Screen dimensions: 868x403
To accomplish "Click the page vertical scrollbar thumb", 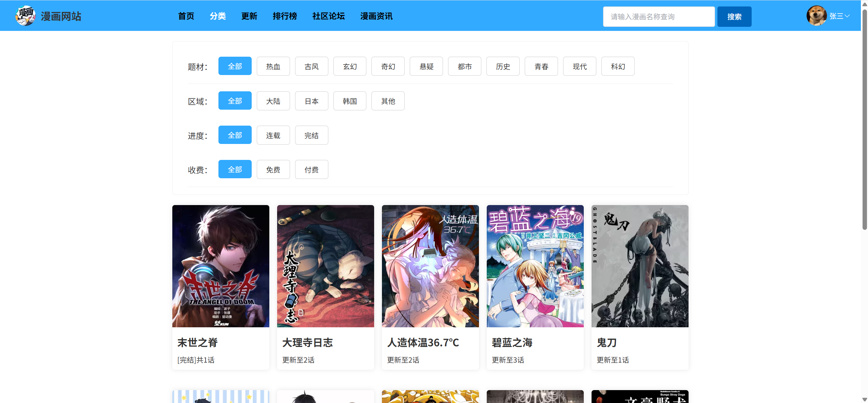I will coord(865,119).
